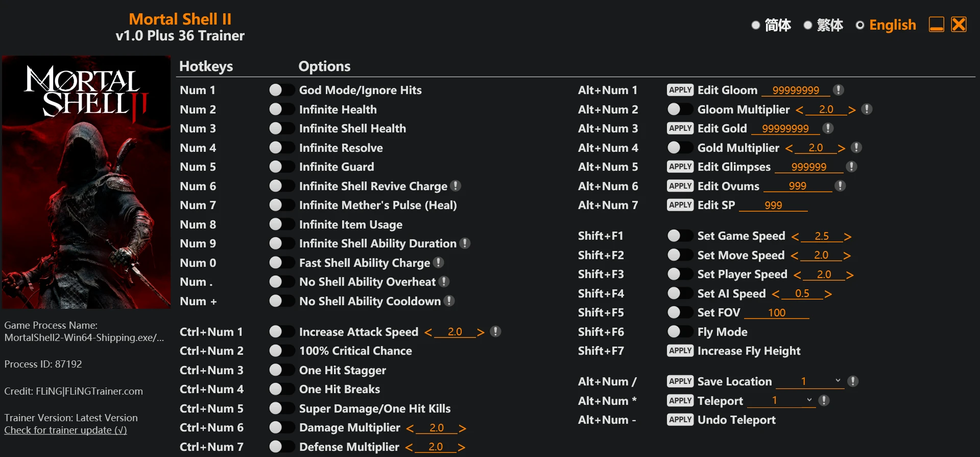This screenshot has width=980, height=457.
Task: Apply Increase Fly Height
Action: [680, 351]
